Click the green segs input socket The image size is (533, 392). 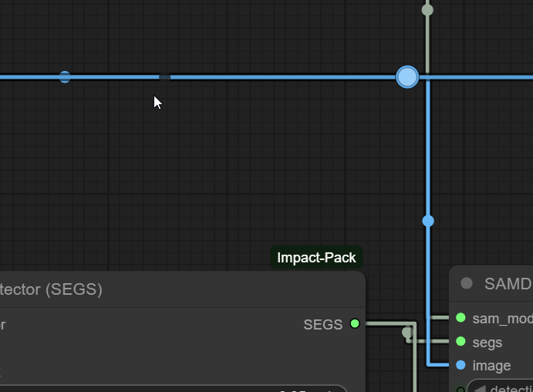point(460,342)
